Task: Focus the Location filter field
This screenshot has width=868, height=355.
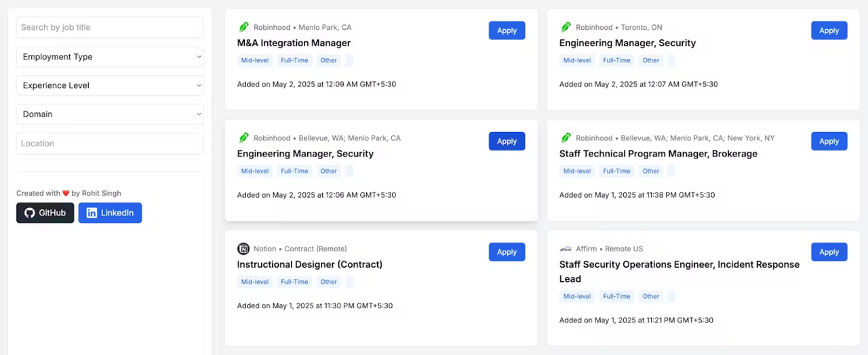Action: [x=110, y=143]
